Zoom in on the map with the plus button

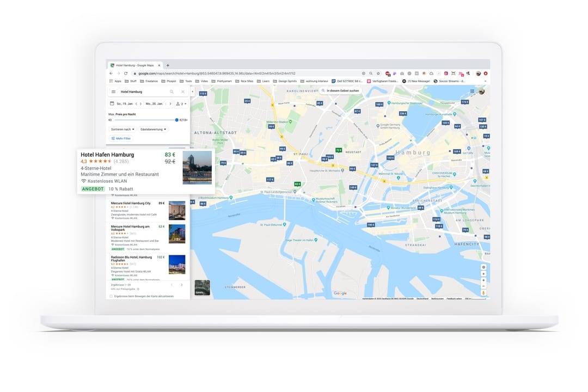coord(483,280)
